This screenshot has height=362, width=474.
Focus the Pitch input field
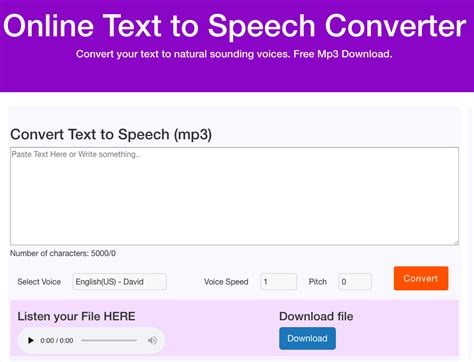click(x=355, y=282)
